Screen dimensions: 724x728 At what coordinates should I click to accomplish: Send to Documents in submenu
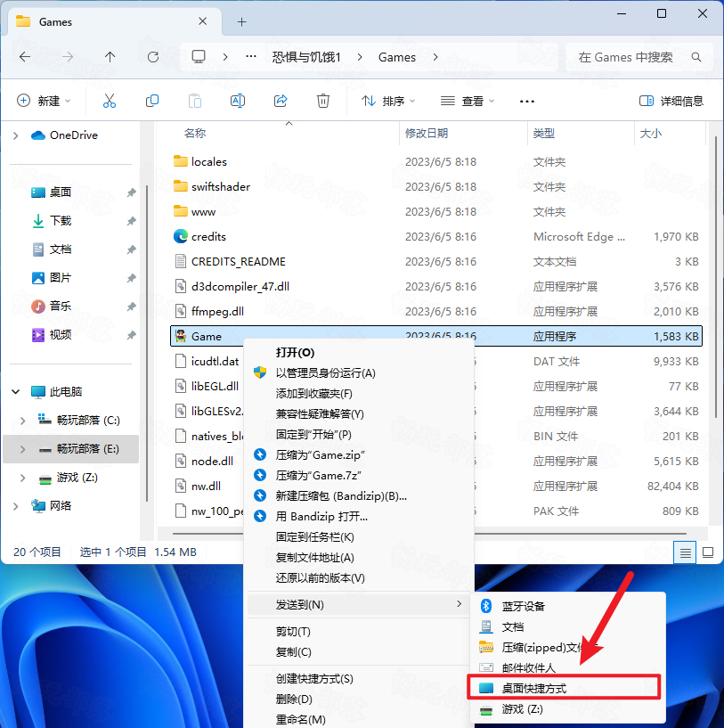[567, 626]
